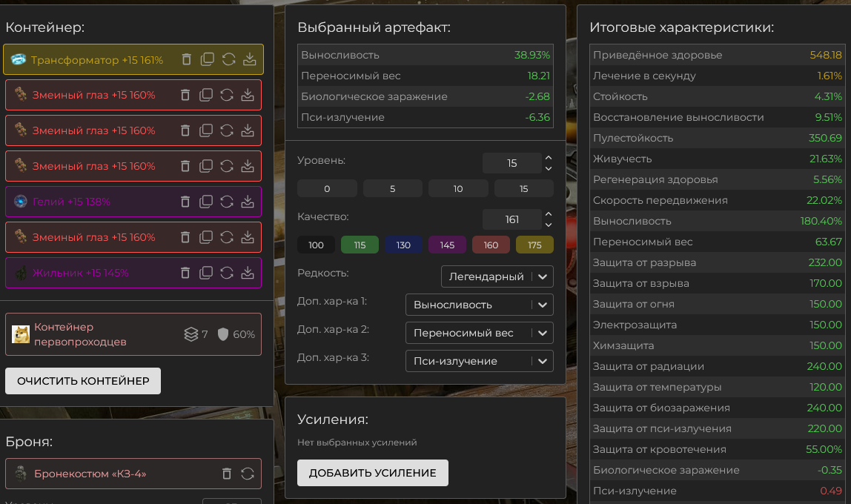The width and height of the screenshot is (851, 504).
Task: Open the Редкость dropdown set to Легендарный
Action: 497,276
